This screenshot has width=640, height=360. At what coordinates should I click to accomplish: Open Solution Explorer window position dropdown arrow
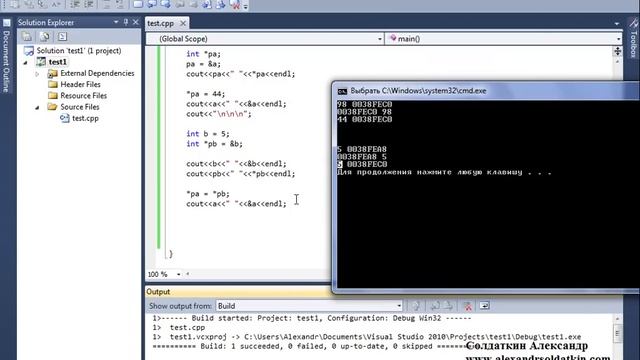[x=116, y=22]
